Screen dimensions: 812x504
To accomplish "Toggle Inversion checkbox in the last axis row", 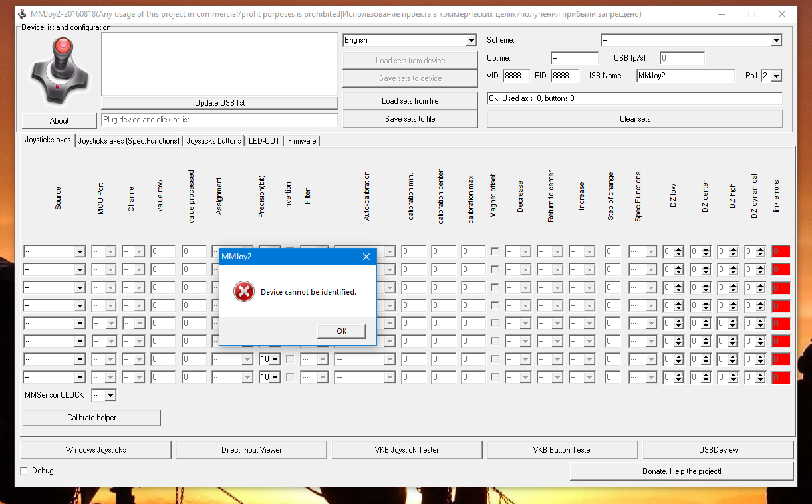I will (290, 377).
